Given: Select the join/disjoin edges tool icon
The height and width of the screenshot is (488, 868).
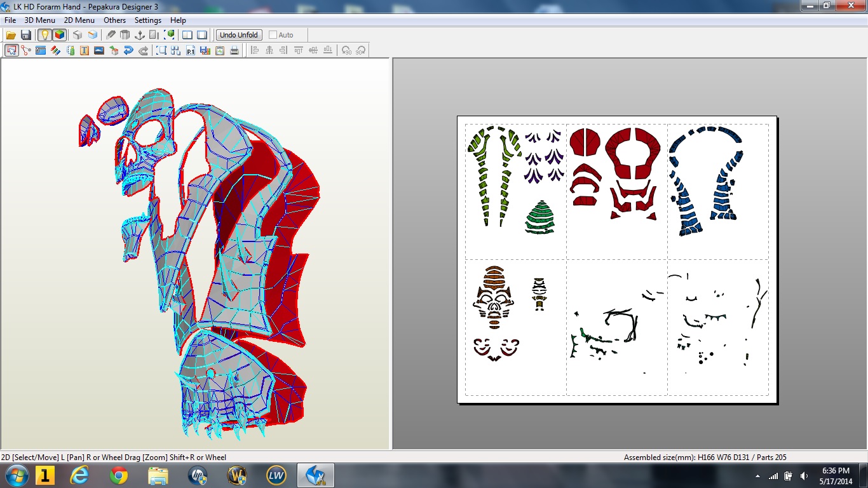Looking at the screenshot, I should pos(26,50).
